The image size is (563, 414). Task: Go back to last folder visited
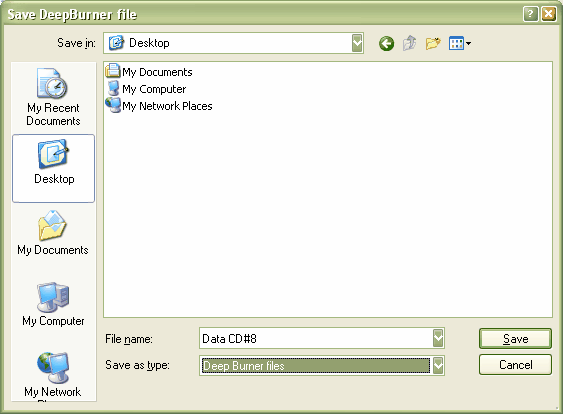point(386,44)
